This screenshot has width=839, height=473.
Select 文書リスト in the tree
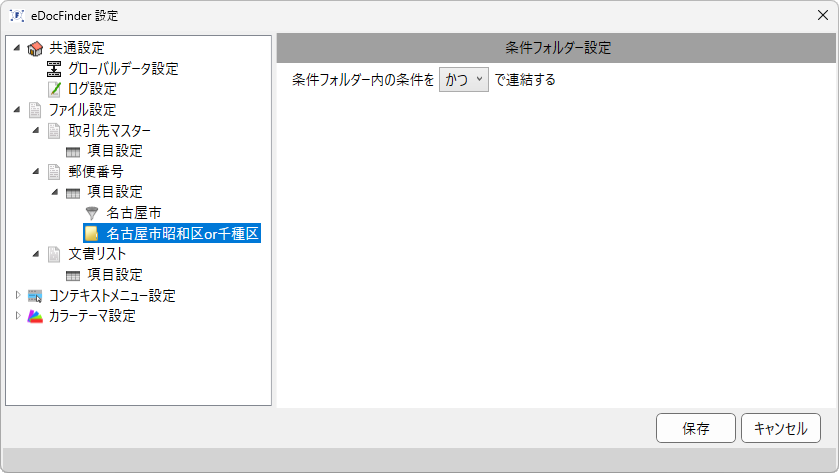tap(97, 254)
